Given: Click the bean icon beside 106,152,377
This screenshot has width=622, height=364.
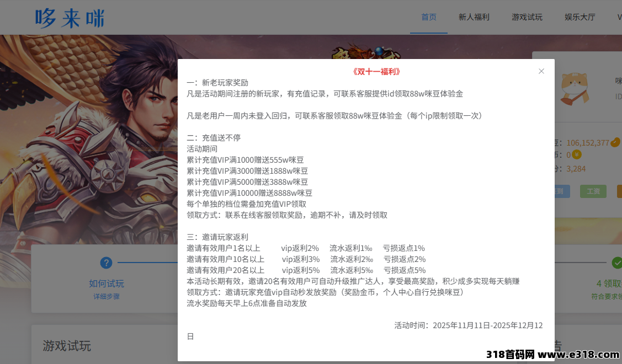Looking at the screenshot, I should [615, 142].
